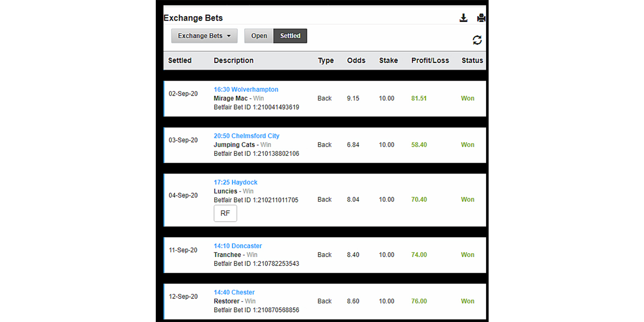Screen dimensions: 644x322
Task: Click the Back type in Jumping Cats row
Action: [x=324, y=145]
